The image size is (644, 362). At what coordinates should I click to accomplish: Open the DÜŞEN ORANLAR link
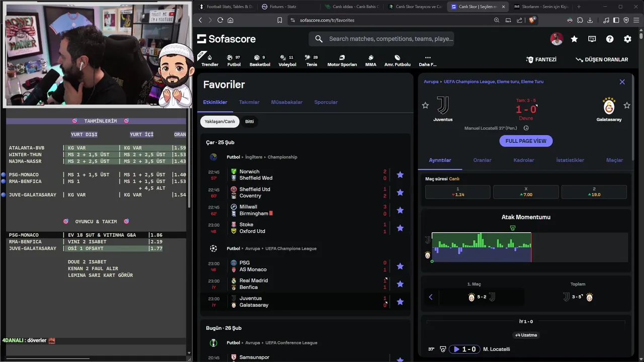pyautogui.click(x=602, y=59)
